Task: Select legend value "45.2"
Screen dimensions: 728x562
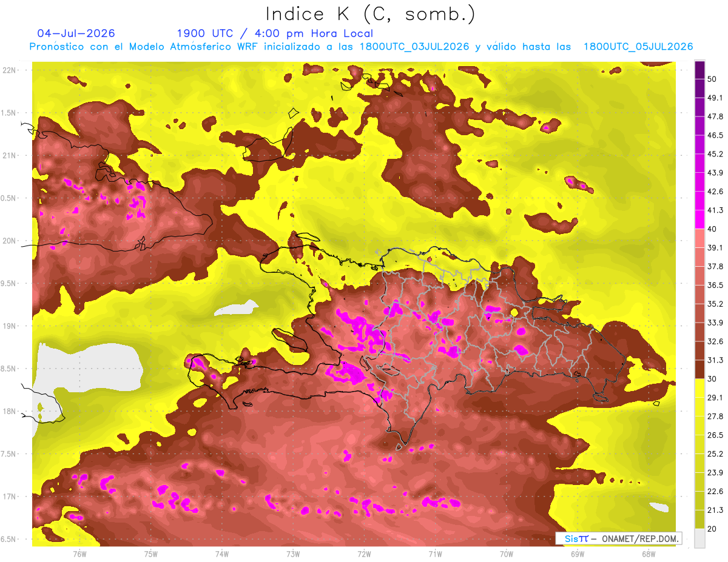Action: (x=715, y=154)
